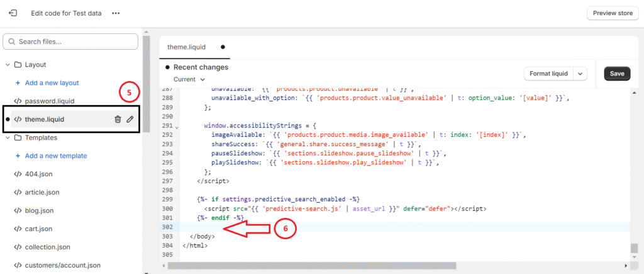Collapse the Templates folder chevron

click(8, 137)
